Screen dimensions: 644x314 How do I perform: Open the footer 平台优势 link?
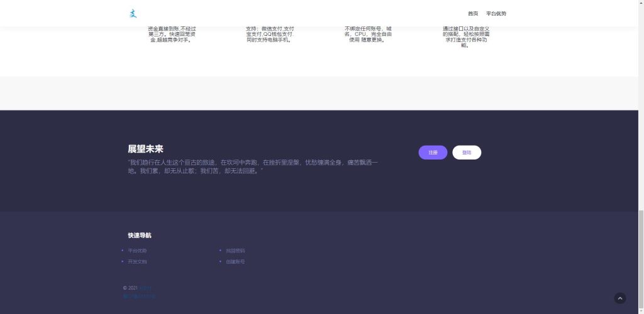137,251
